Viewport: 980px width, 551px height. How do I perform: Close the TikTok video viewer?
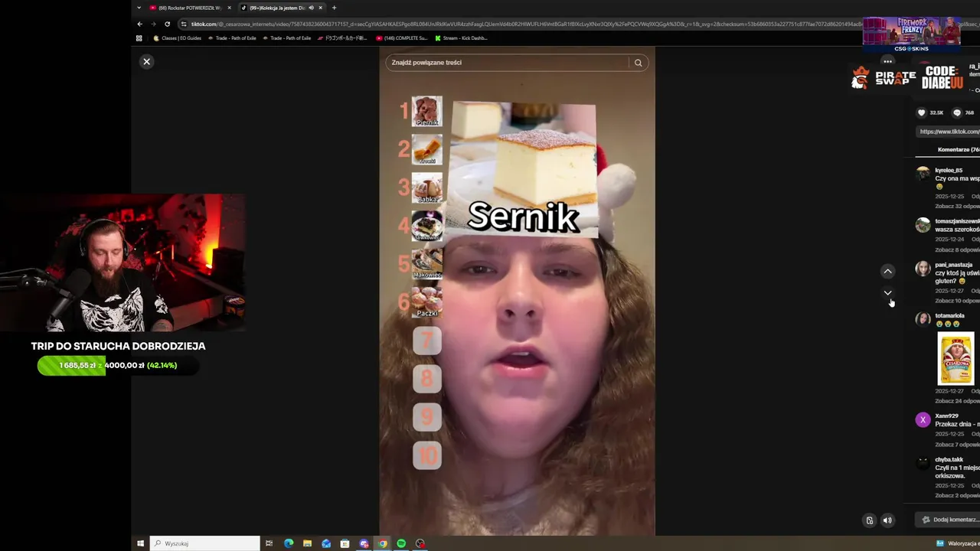[x=147, y=61]
